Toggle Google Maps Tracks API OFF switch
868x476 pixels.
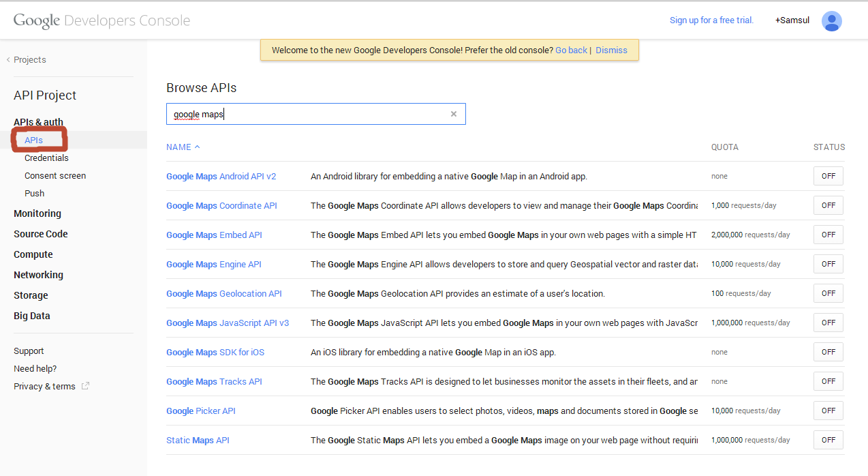[x=828, y=381]
